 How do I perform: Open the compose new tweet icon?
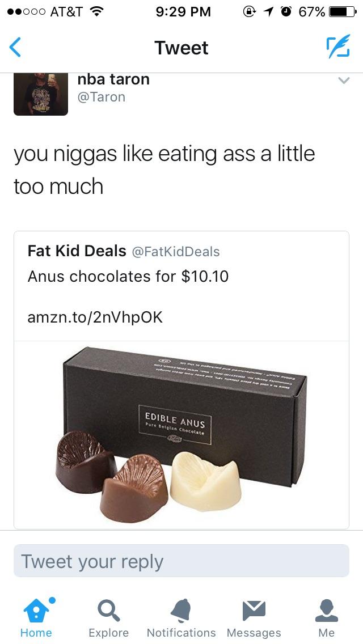(x=338, y=46)
